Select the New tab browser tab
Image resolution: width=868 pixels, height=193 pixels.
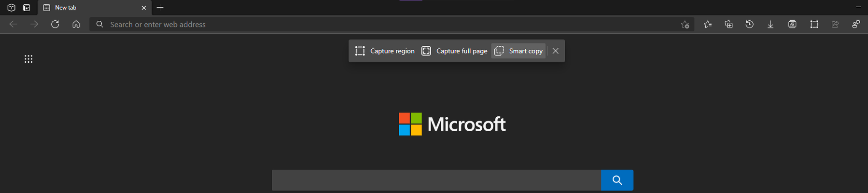[94, 7]
